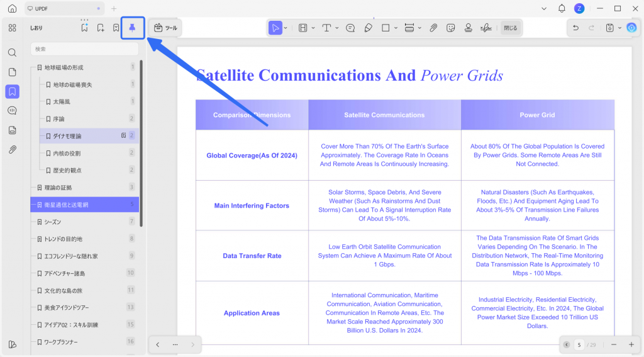The height and width of the screenshot is (357, 644).
Task: Click the save icon in the right toolbar
Action: [610, 28]
